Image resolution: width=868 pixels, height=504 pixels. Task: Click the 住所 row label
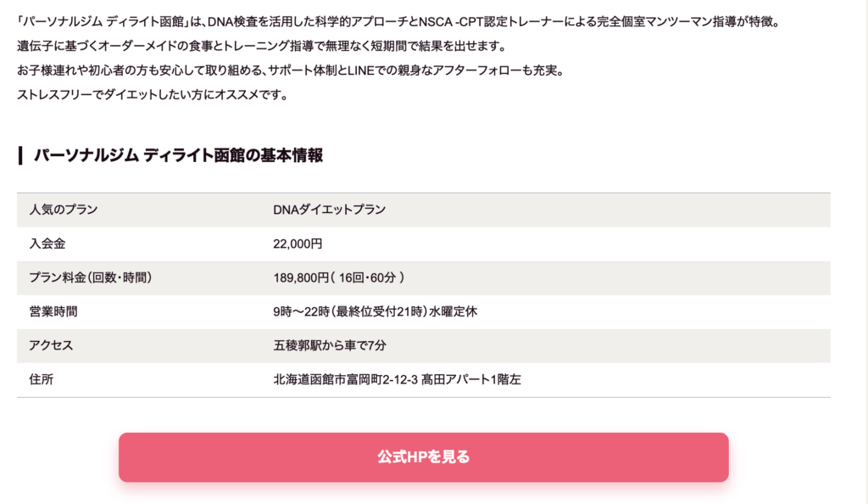click(x=41, y=379)
